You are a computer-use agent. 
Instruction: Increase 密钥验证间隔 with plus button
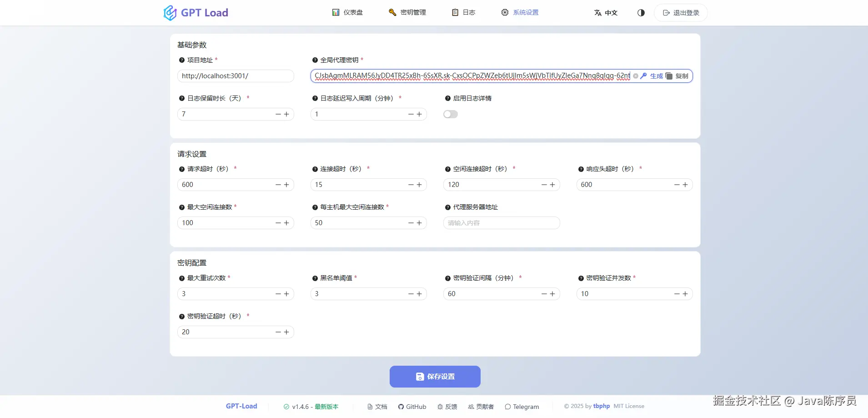[x=552, y=294]
